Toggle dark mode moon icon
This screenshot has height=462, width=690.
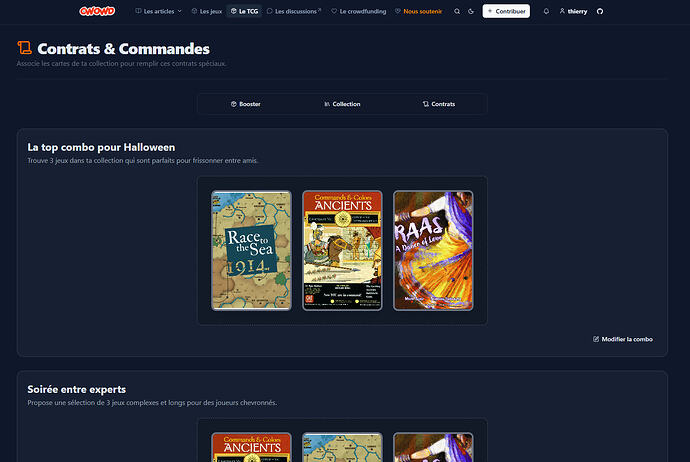click(471, 11)
